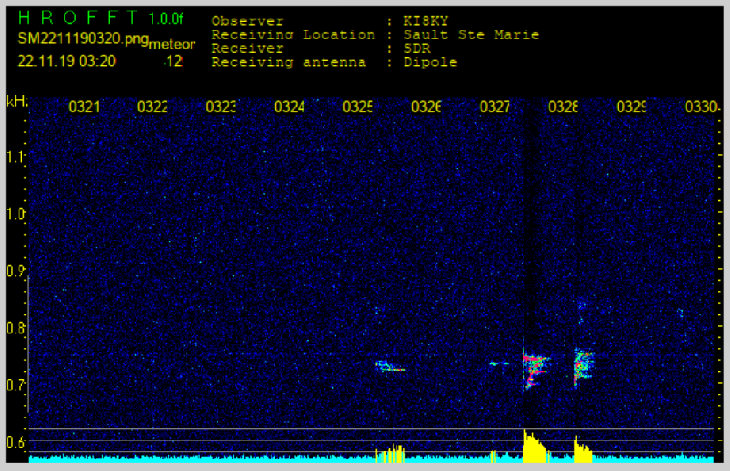The image size is (730, 471).
Task: Click the 0321 time marker
Action: click(84, 106)
